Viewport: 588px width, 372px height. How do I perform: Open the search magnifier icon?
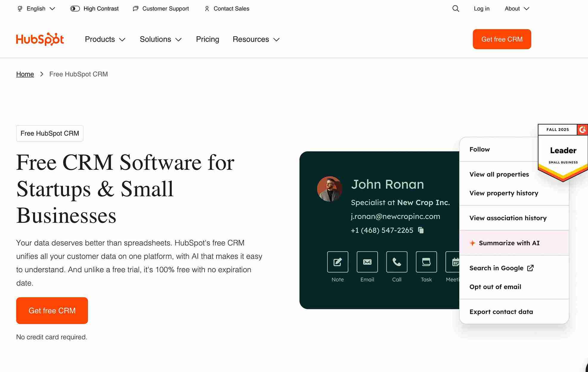[455, 9]
